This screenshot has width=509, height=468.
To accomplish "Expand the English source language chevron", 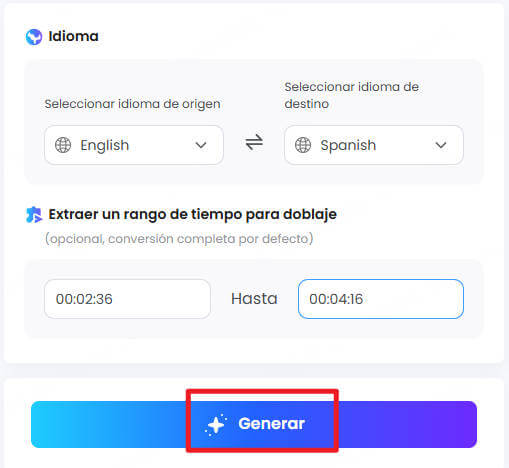I will coord(201,145).
